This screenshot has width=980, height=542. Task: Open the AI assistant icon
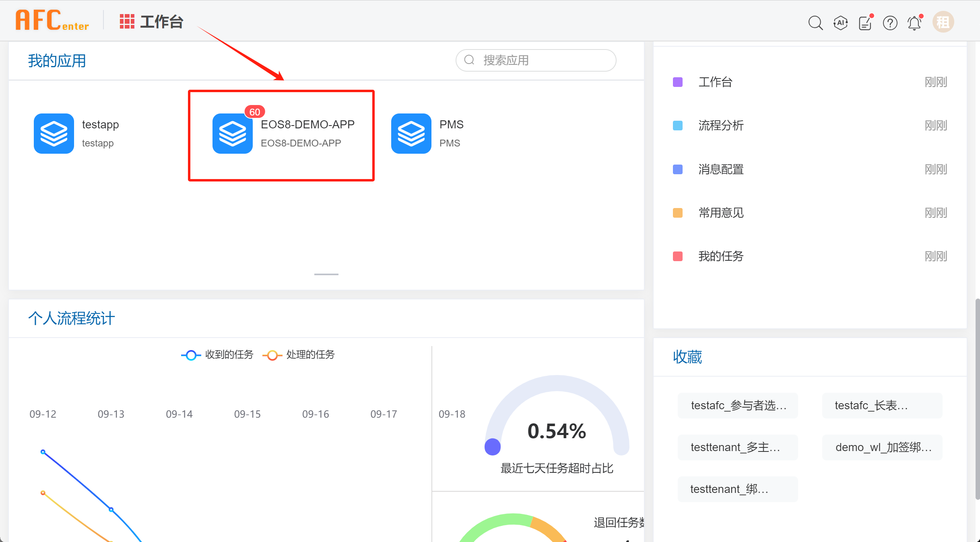(x=840, y=23)
